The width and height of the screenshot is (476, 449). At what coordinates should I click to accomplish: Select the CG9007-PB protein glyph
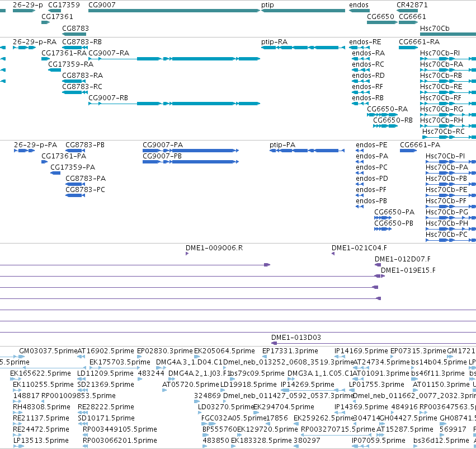[191, 162]
